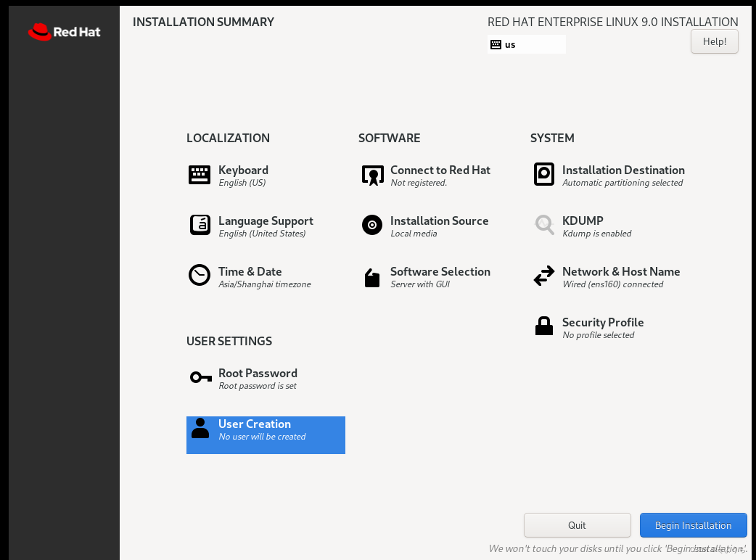Viewport: 756px width, 560px height.
Task: Click 'Asia/Shanghai timezone' text
Action: 265,284
